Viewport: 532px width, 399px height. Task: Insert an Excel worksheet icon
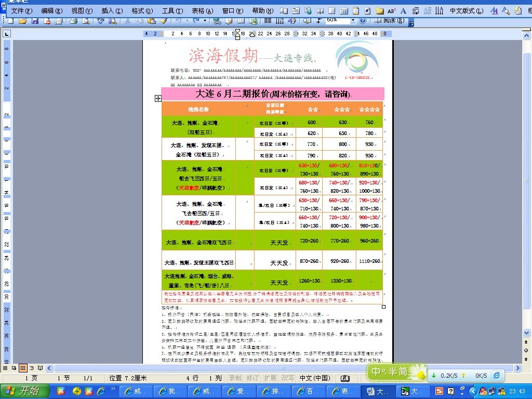point(253,21)
